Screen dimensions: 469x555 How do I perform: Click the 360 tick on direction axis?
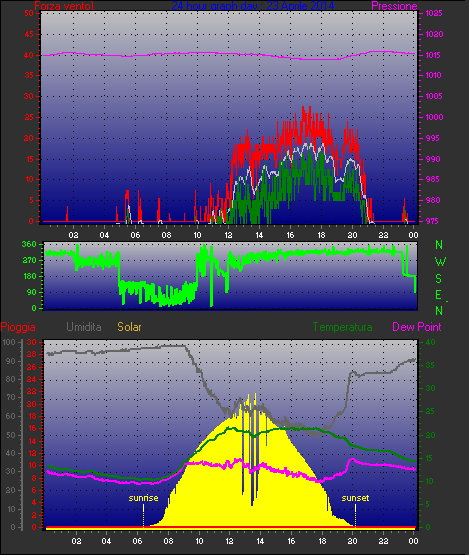click(29, 244)
